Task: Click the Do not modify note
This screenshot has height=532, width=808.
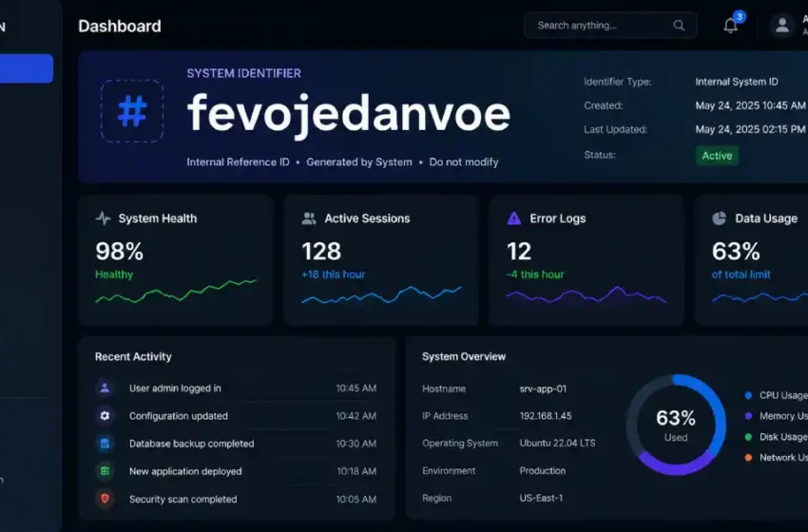Action: pyautogui.click(x=464, y=162)
